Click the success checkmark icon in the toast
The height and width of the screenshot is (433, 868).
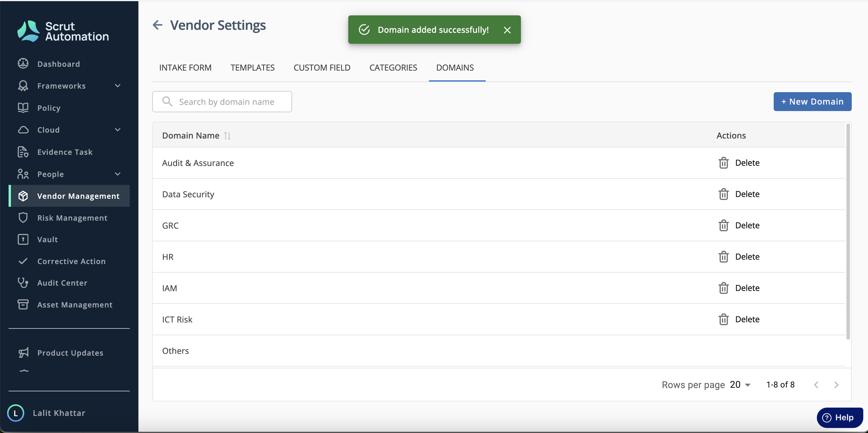pos(364,30)
